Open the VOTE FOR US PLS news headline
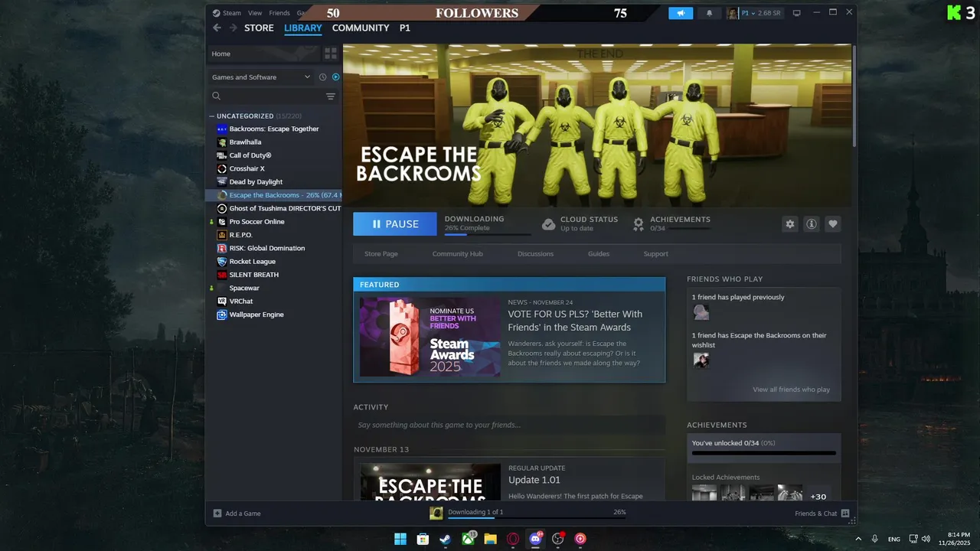This screenshot has height=551, width=980. click(x=575, y=321)
